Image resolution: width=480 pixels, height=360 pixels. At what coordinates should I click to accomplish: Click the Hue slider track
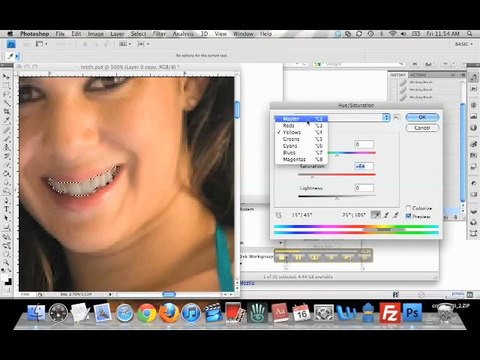(x=352, y=153)
